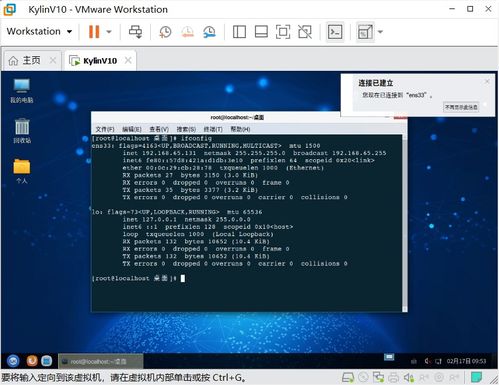Click Send Ctrl+Alt+Del toolbar icon
This screenshot has width=499, height=385.
135,32
